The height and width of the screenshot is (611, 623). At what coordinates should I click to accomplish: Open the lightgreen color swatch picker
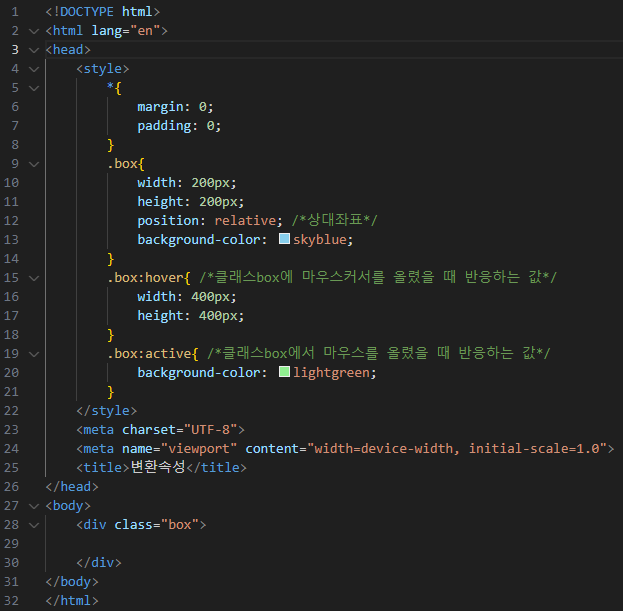coord(284,372)
